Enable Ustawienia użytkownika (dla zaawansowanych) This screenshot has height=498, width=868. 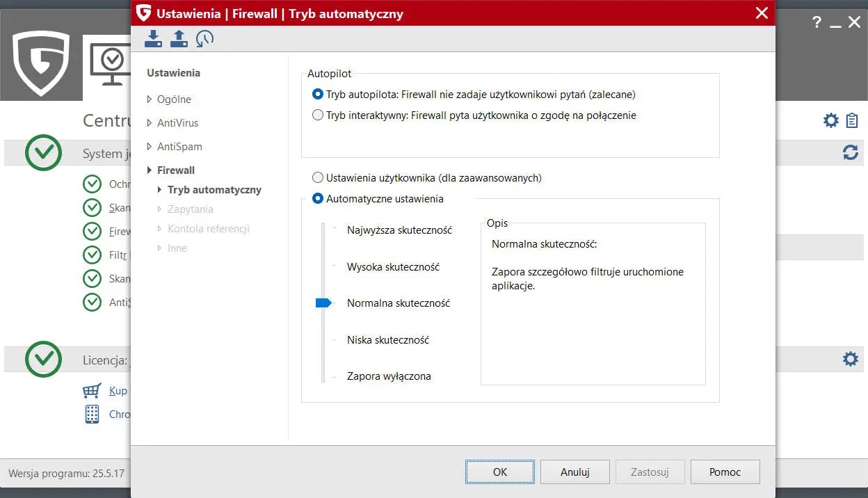[x=317, y=177]
